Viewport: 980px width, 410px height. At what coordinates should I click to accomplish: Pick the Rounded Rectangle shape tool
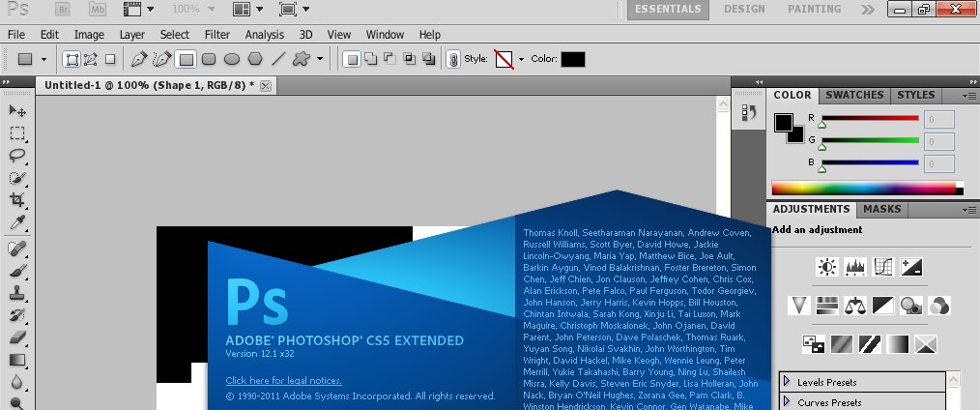tap(209, 59)
